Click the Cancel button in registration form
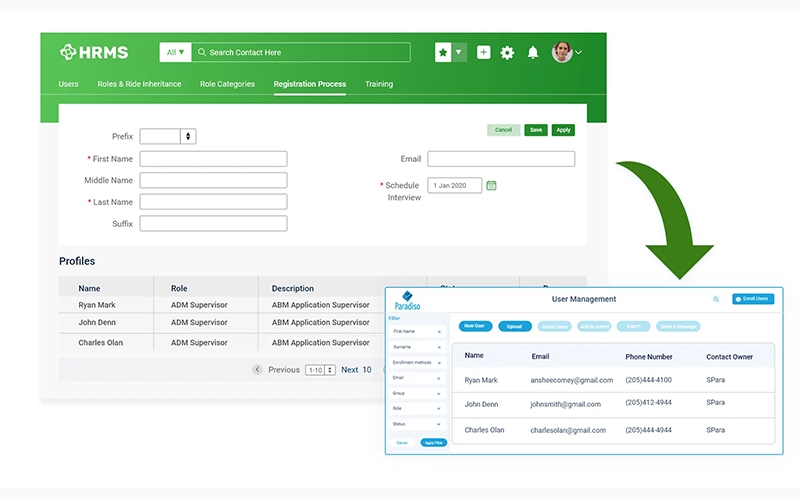Screen dimensions: 800x500 coord(504,130)
